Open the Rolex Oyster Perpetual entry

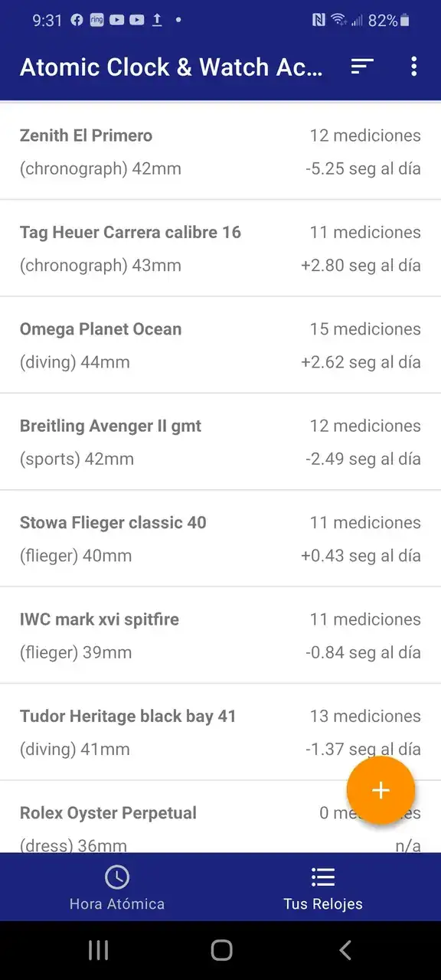(x=220, y=817)
